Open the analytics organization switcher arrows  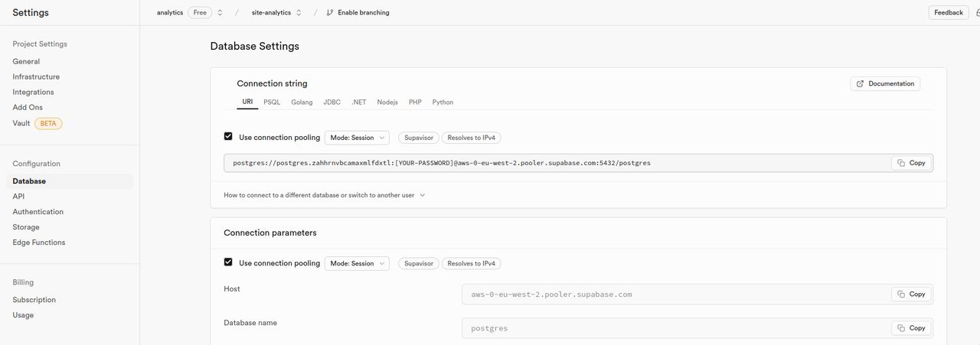(x=220, y=12)
